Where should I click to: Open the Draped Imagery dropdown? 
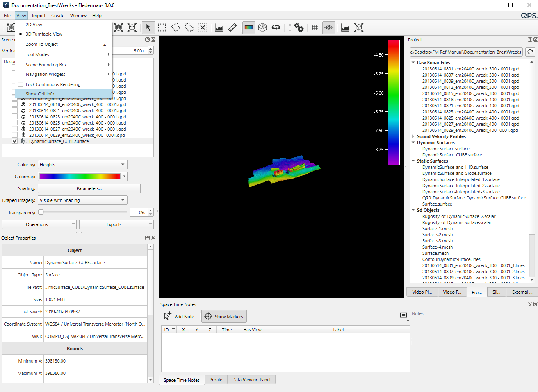(82, 200)
